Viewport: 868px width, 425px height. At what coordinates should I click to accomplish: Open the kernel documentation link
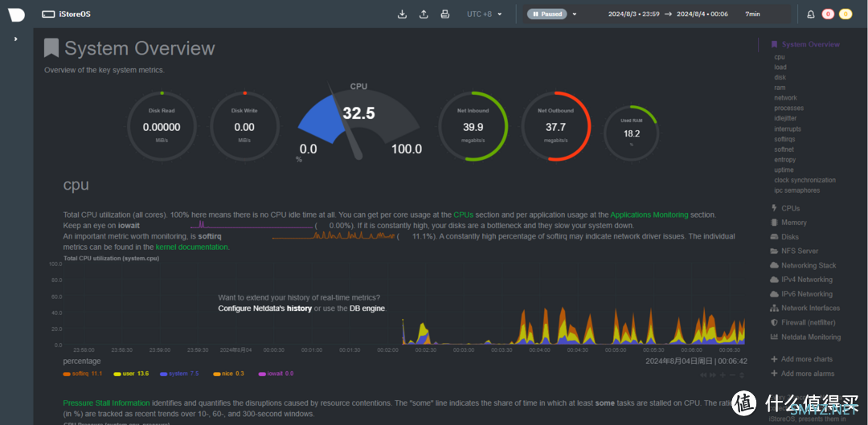click(191, 247)
